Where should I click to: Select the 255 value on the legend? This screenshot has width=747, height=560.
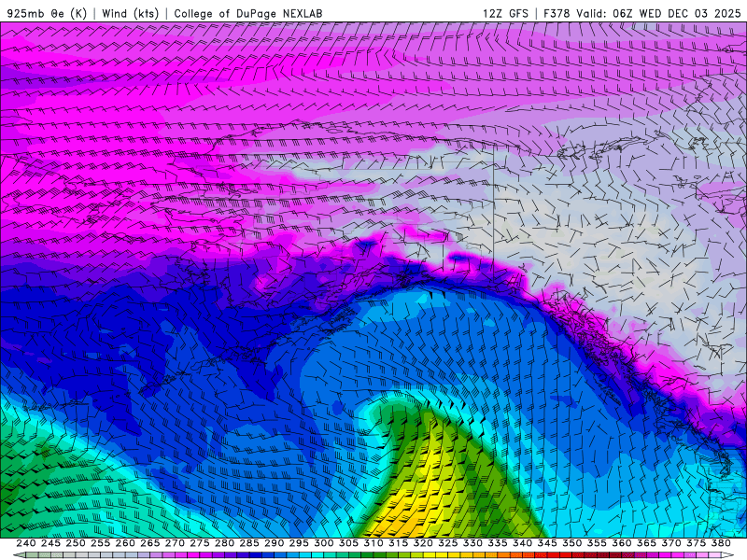coord(100,543)
